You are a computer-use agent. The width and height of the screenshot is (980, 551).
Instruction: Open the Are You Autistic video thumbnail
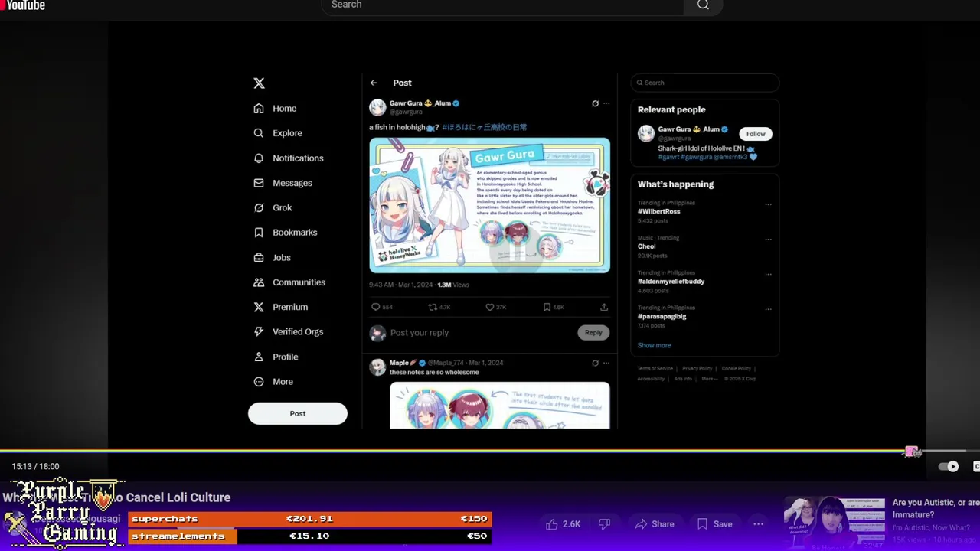[835, 523]
